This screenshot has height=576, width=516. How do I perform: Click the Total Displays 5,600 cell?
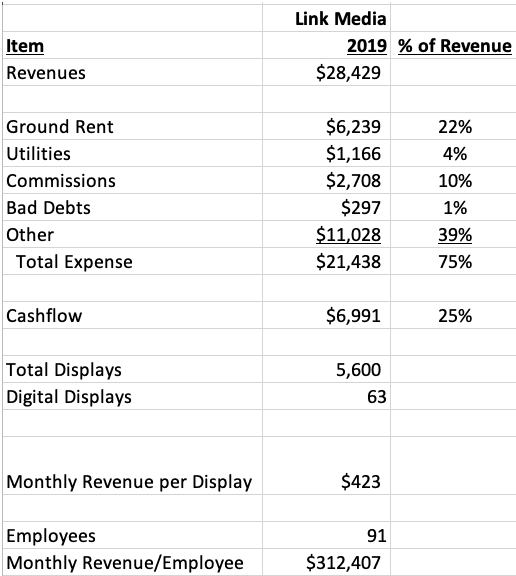point(326,369)
